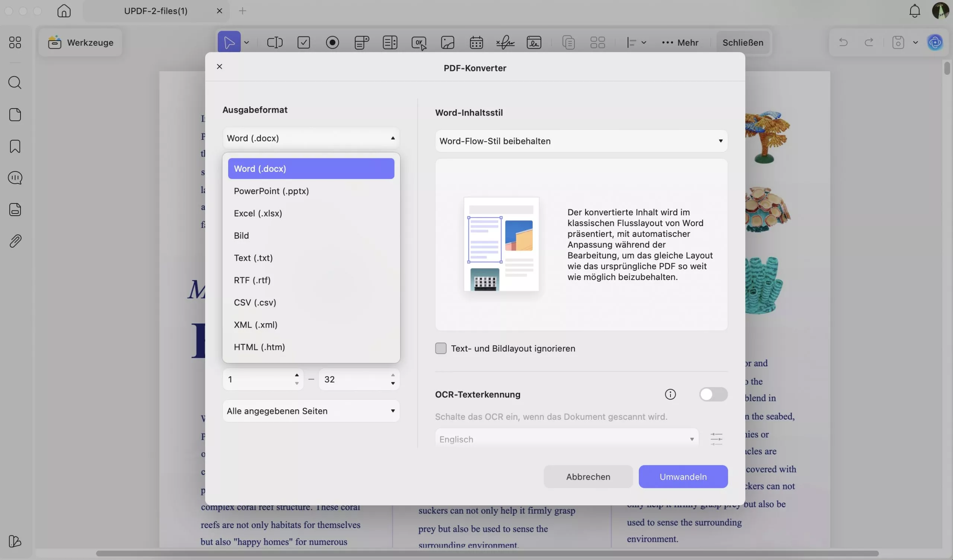Select PowerPoint (.pptx) from the format list

(271, 191)
